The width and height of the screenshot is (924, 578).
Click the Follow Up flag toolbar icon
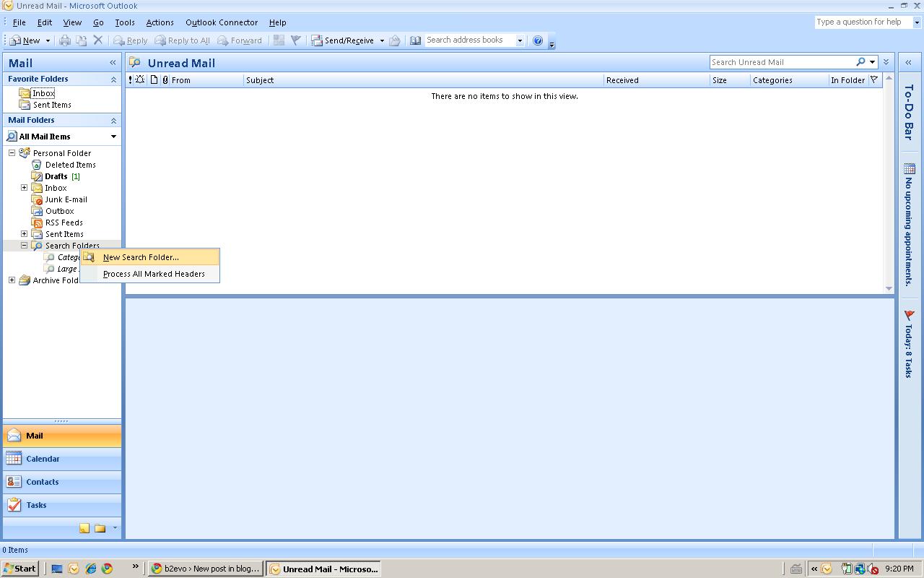click(295, 40)
